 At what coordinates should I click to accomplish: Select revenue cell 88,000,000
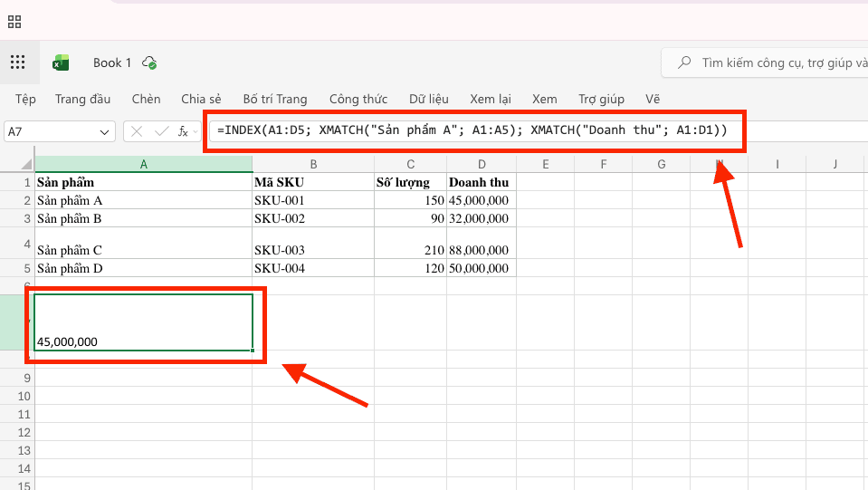coord(482,243)
